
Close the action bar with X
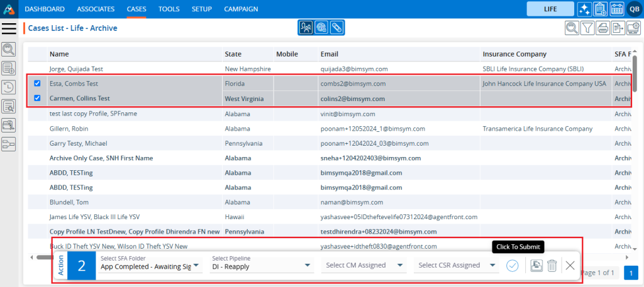(x=570, y=266)
